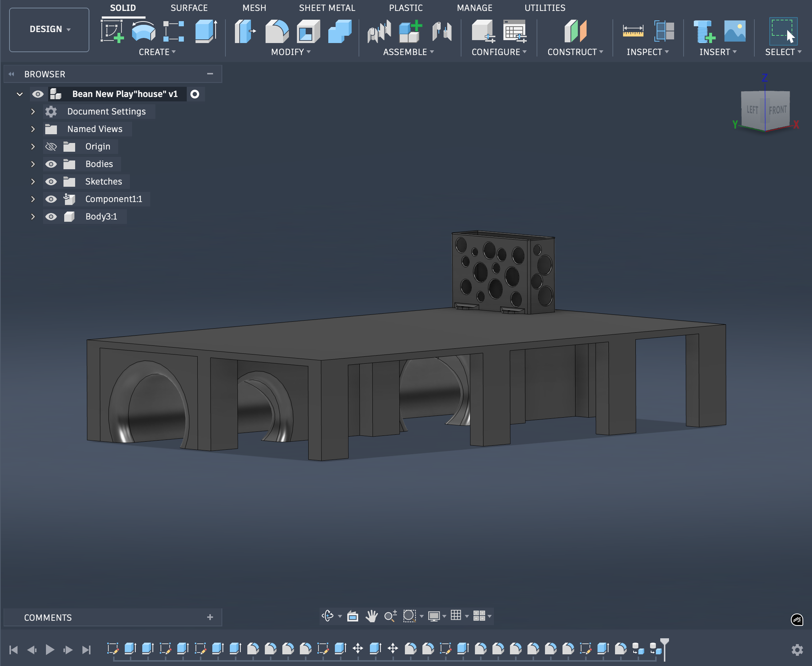Collapse the Bean New Play"house" v1 root node
The image size is (812, 666).
coord(20,94)
